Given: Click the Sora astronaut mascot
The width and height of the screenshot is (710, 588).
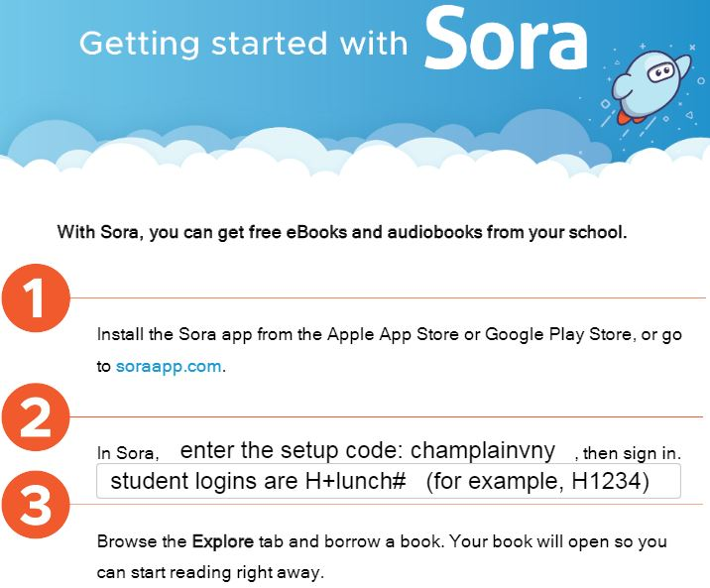Looking at the screenshot, I should (651, 87).
